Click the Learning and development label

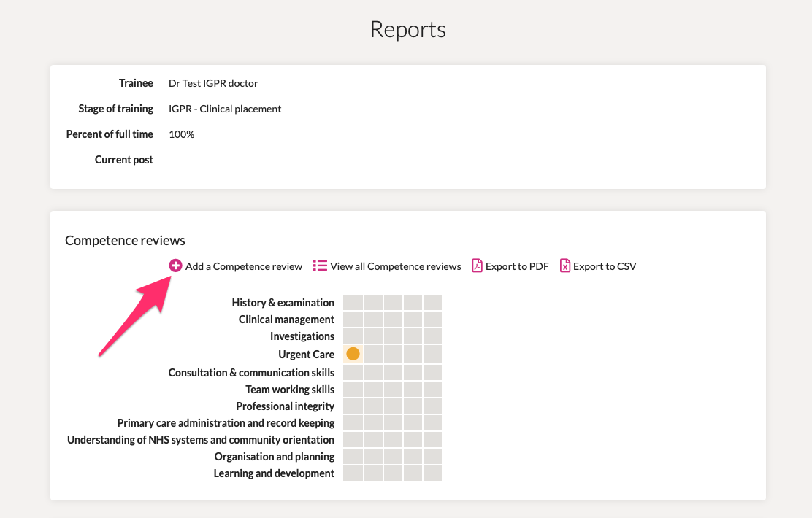coord(273,473)
